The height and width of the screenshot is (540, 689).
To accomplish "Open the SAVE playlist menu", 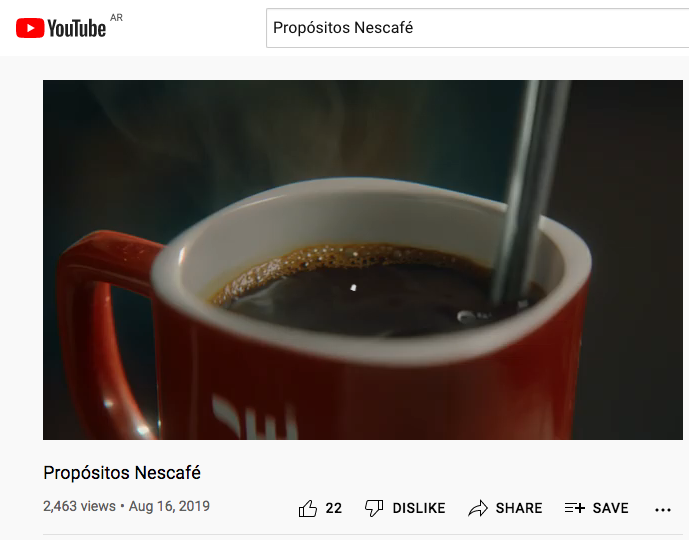I will [610, 508].
